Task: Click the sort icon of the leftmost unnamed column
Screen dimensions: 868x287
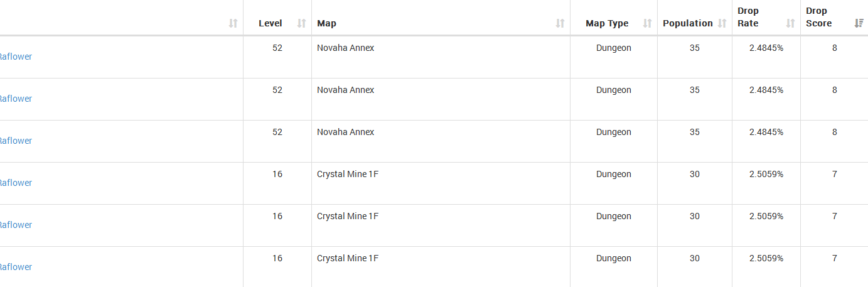Action: coord(233,23)
